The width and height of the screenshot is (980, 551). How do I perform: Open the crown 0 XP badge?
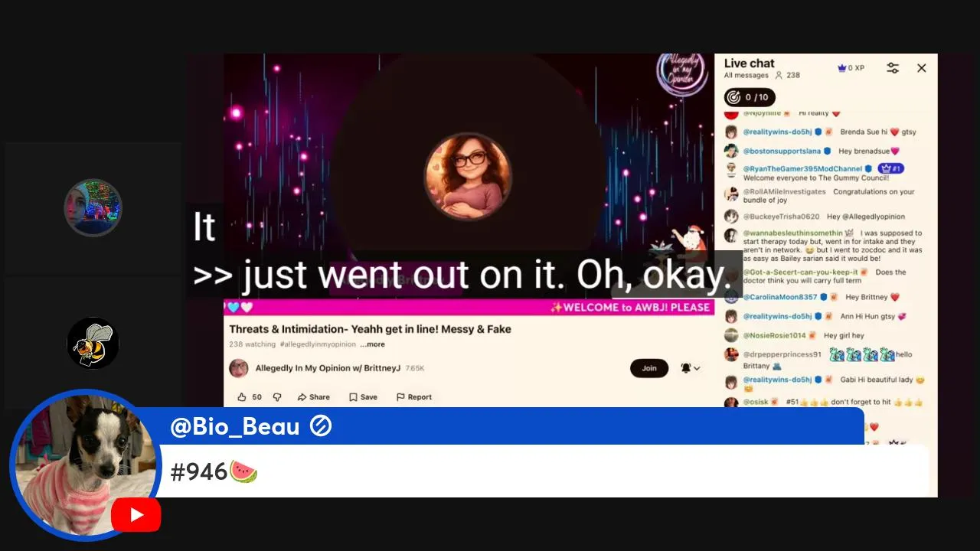point(851,68)
